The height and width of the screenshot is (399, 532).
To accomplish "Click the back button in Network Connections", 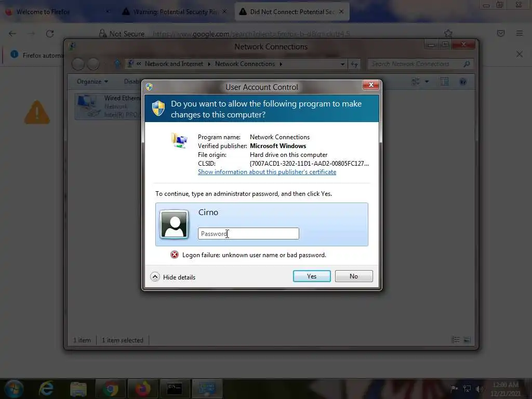I will [x=78, y=64].
